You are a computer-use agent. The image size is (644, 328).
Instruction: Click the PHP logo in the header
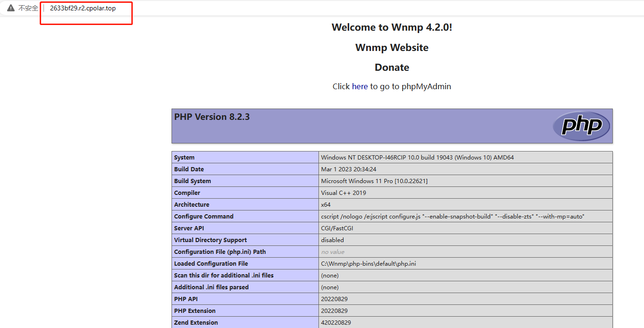[x=581, y=126]
